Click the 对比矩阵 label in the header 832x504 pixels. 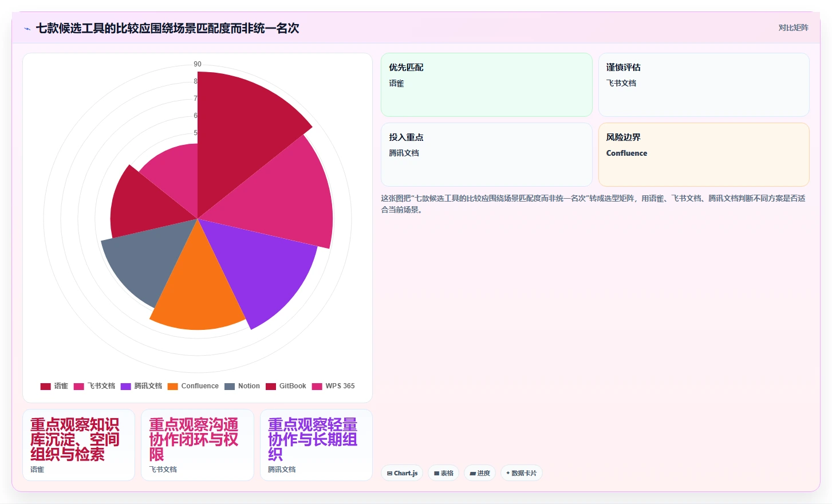[x=793, y=27]
